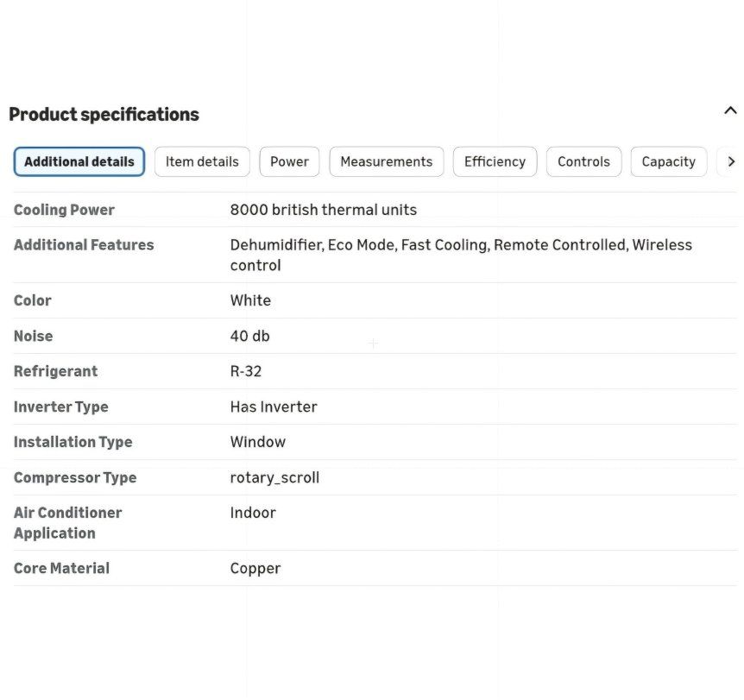View the Efficiency tab
The image size is (744, 700).
tap(495, 161)
